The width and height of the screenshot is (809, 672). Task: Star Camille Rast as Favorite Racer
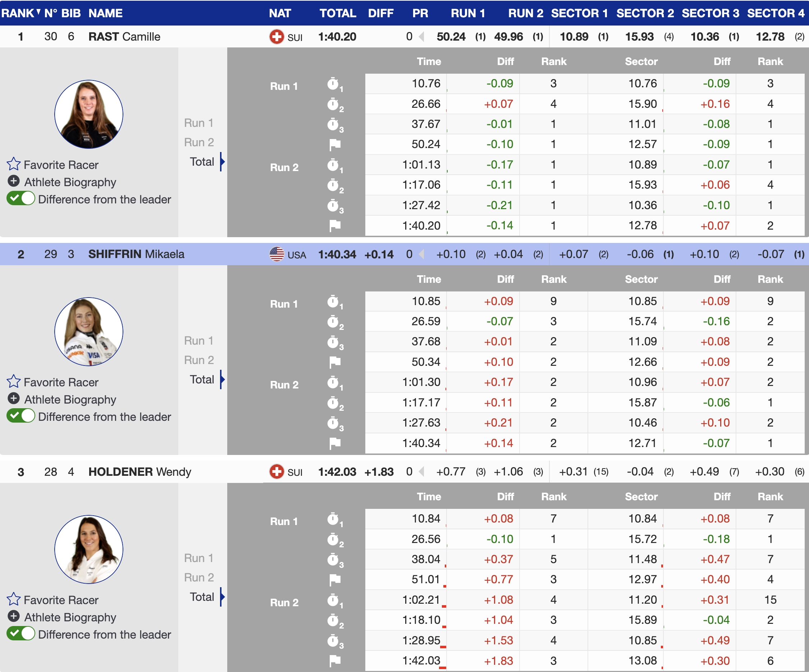click(x=14, y=164)
